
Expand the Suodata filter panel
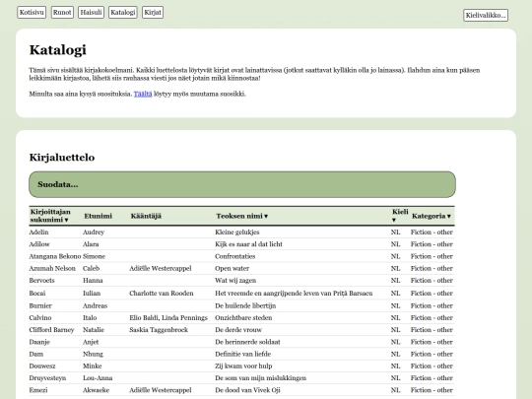[242, 184]
